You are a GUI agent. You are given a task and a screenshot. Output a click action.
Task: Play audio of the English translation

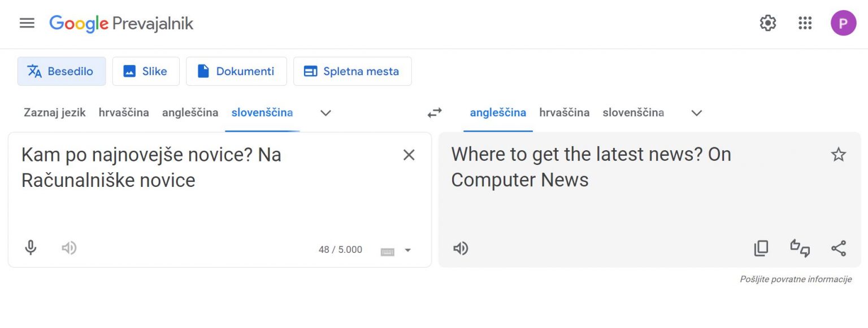[x=460, y=248]
